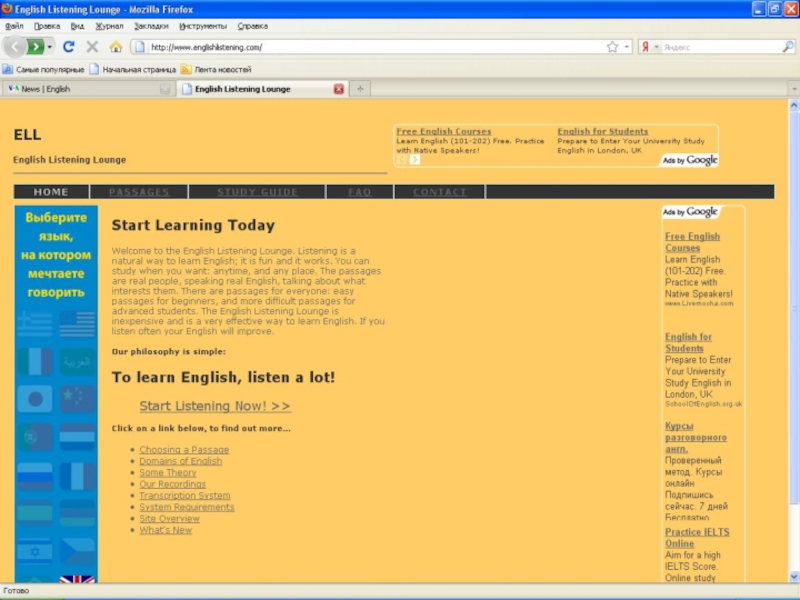Image resolution: width=800 pixels, height=600 pixels.
Task: Open the Журнал menu
Action: pyautogui.click(x=109, y=26)
